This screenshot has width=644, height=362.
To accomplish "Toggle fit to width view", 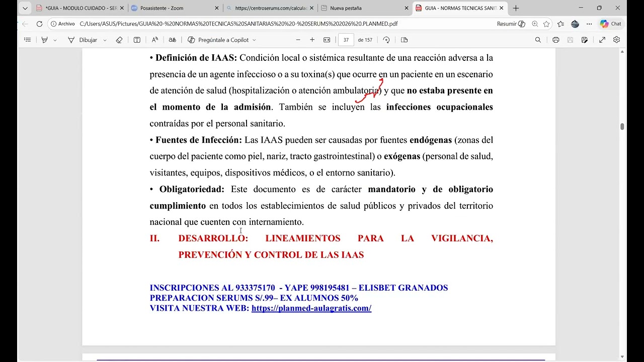I will pos(327,40).
